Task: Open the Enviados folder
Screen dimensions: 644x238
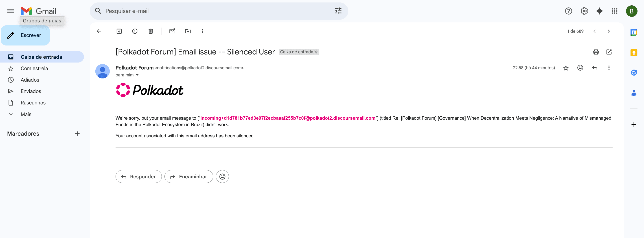Action: pos(31,91)
